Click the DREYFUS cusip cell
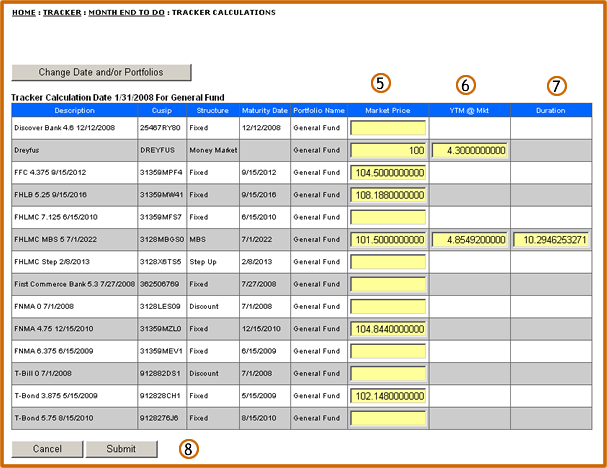This screenshot has width=607, height=468. [162, 150]
